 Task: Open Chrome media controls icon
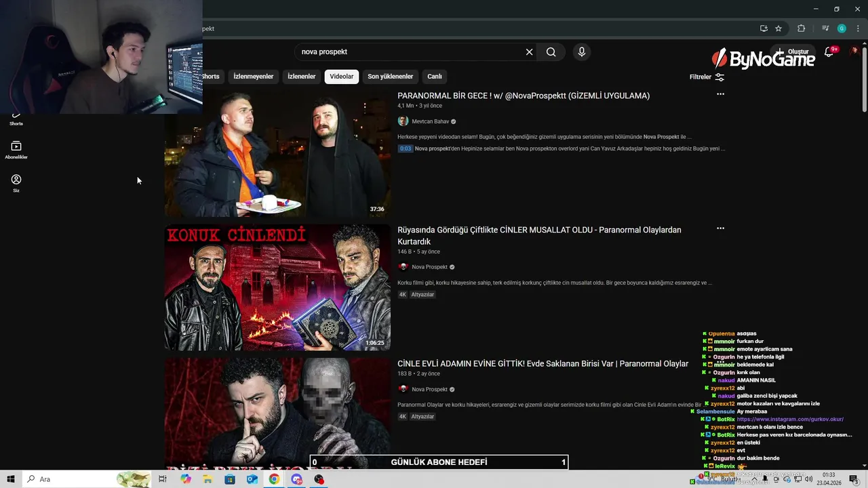pos(825,28)
